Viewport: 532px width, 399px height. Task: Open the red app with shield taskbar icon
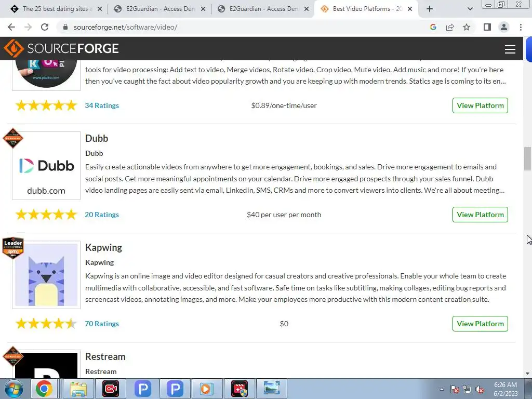coord(239,389)
